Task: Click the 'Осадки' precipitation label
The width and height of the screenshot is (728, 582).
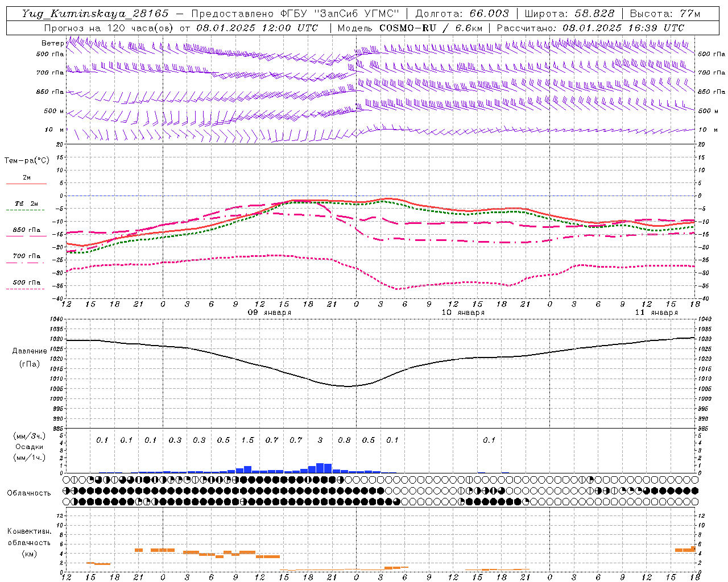Action: 29,447
